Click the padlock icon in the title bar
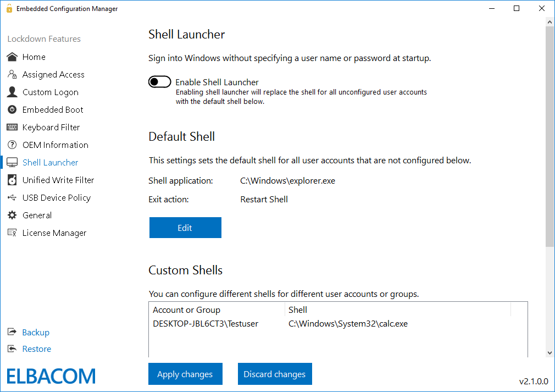Image resolution: width=555 pixels, height=392 pixels. click(x=8, y=8)
